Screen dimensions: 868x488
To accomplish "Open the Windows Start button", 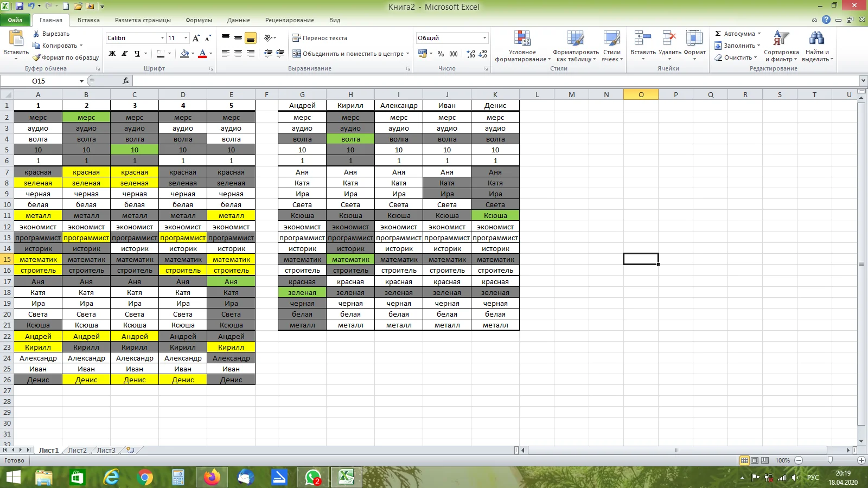I will point(13,477).
